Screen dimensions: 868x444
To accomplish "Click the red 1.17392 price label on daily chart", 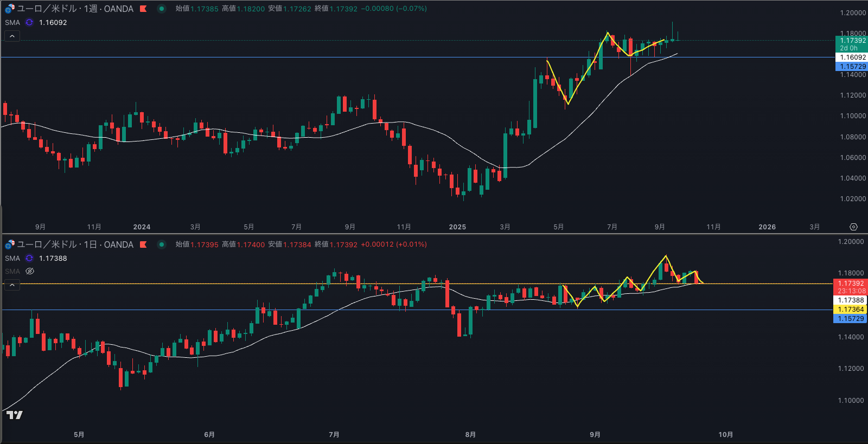I will tap(851, 284).
